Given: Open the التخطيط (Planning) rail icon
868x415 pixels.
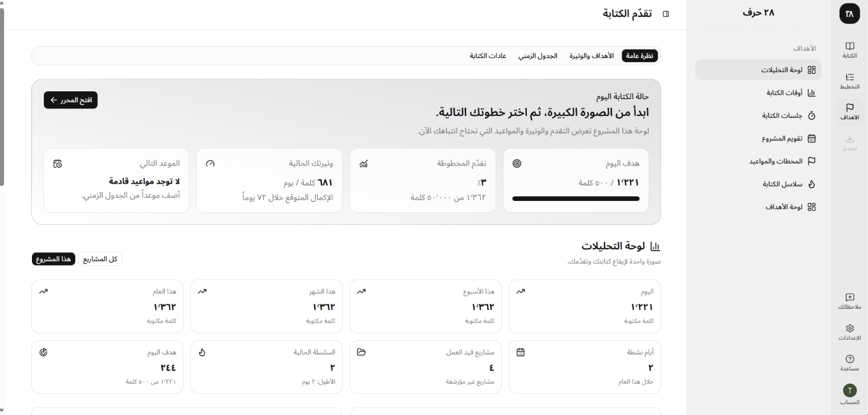Looking at the screenshot, I should coord(850,82).
